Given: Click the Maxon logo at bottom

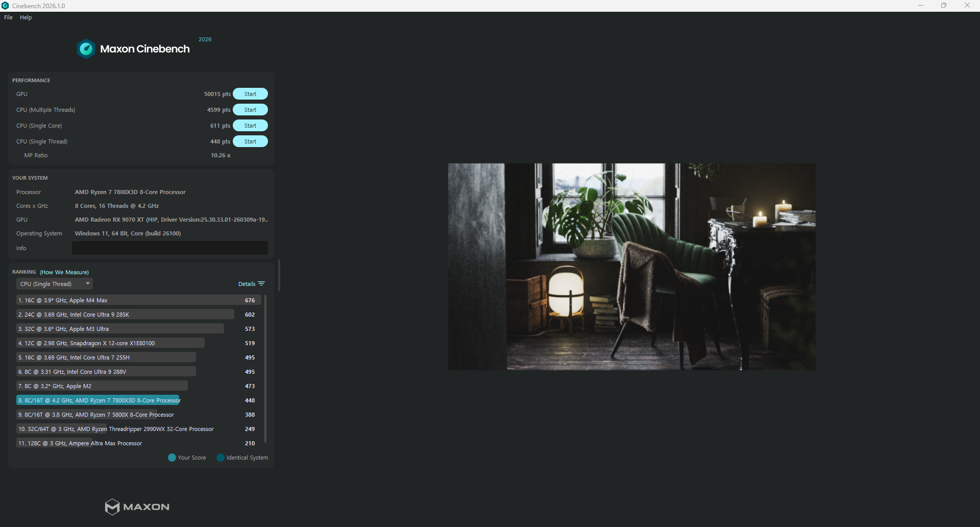Looking at the screenshot, I should click(x=137, y=507).
